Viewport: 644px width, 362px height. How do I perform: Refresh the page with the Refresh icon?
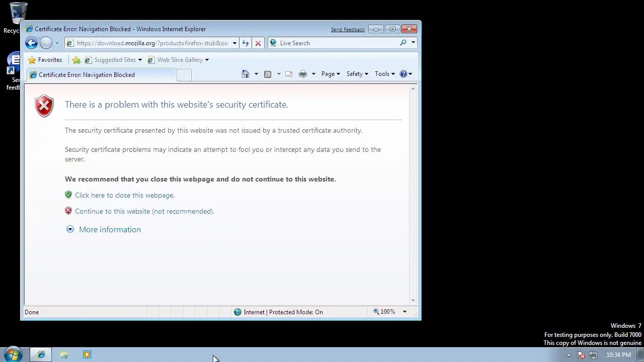click(x=246, y=43)
